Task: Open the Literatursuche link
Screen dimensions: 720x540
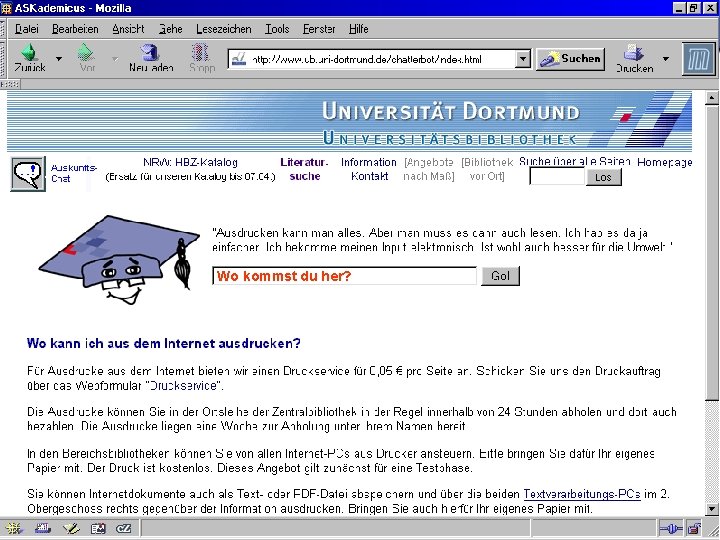Action: 304,169
